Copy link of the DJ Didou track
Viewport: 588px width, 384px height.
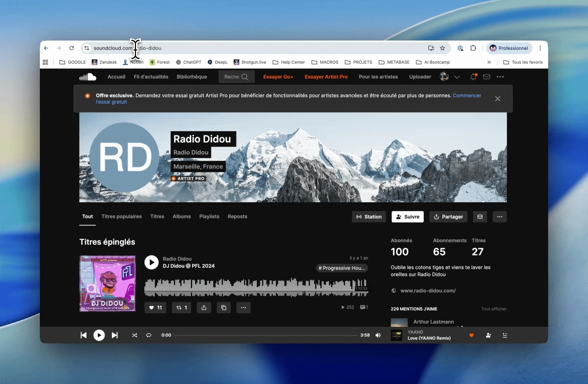[x=224, y=308]
